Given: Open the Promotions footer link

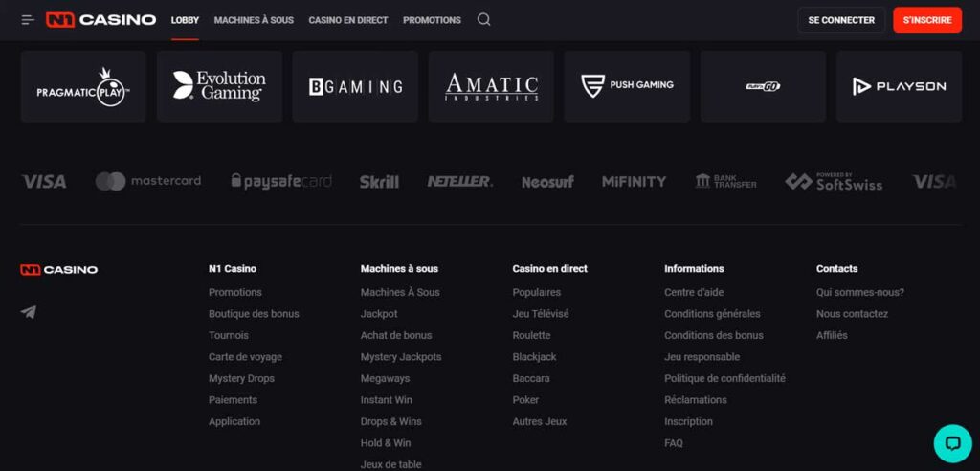Looking at the screenshot, I should [235, 292].
